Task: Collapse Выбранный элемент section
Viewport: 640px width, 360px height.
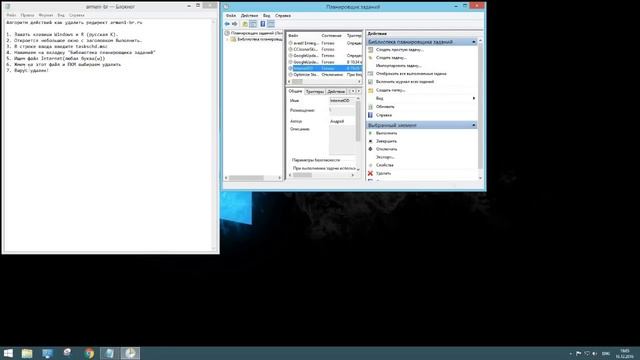Action: pos(474,125)
